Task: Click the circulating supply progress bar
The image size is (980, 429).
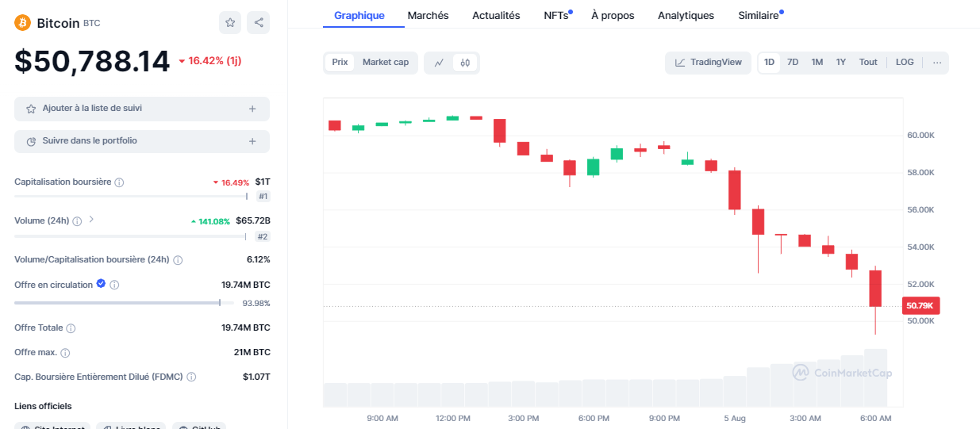Action: click(124, 303)
